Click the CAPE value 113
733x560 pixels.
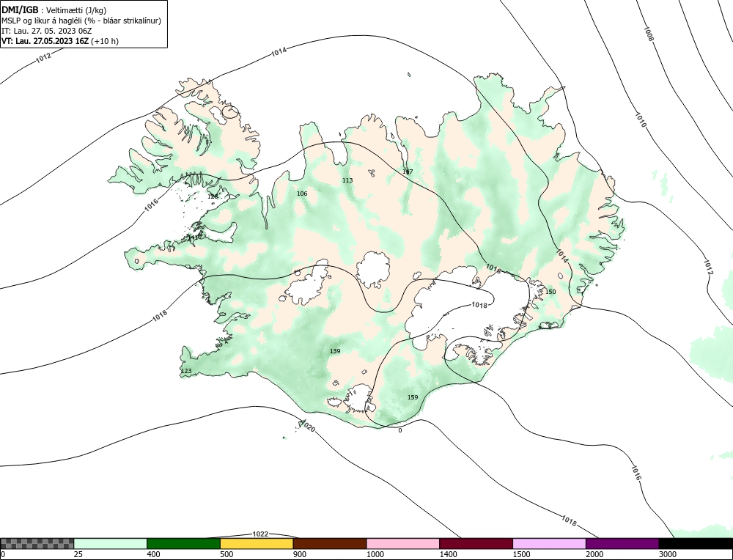coord(347,180)
